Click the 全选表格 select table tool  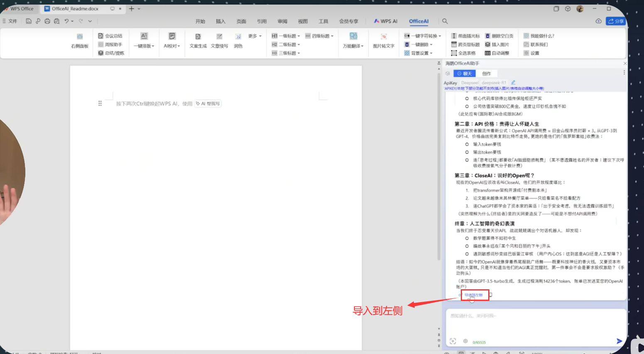click(x=463, y=53)
